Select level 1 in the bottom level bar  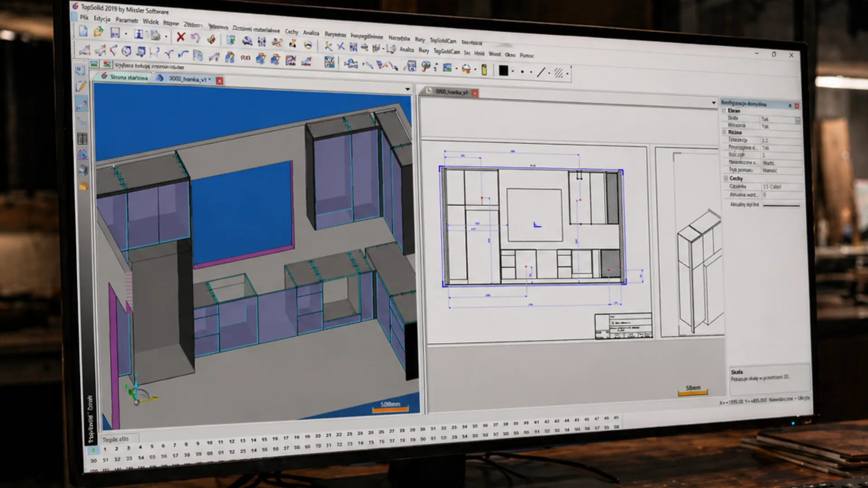coord(105,449)
